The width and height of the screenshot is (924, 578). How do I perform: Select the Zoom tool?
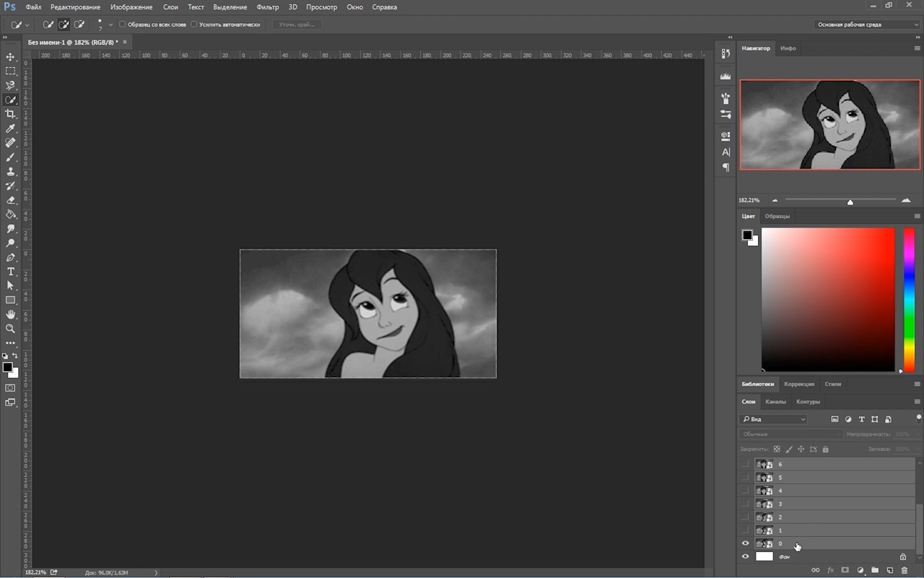point(10,329)
